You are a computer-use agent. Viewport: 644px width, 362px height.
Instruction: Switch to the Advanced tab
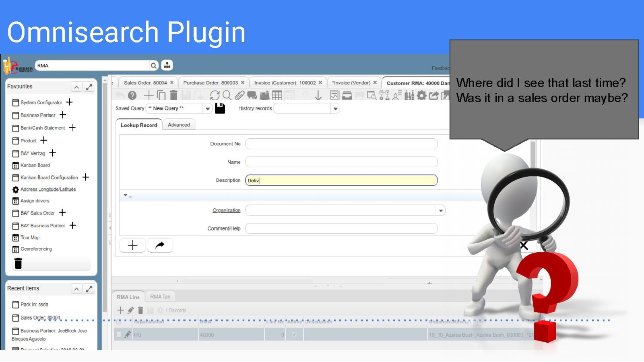(179, 125)
